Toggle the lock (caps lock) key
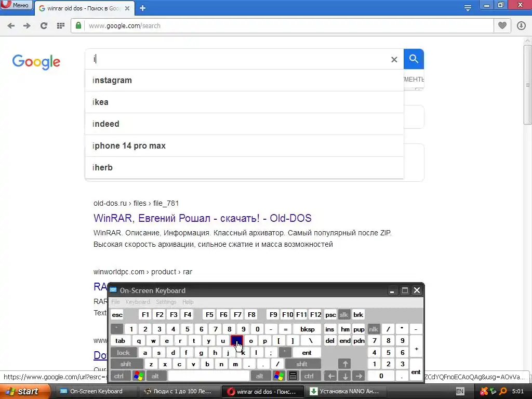The height and width of the screenshot is (399, 532). pos(124,353)
